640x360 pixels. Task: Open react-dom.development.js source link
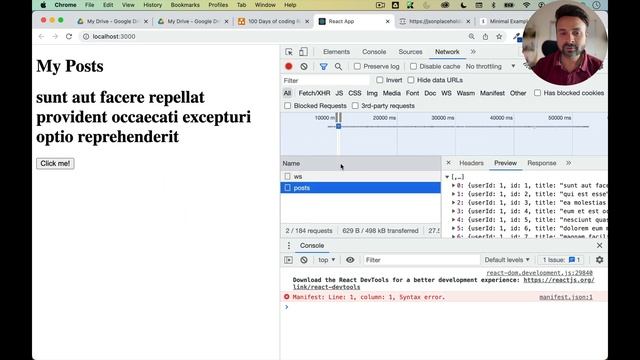tap(539, 273)
